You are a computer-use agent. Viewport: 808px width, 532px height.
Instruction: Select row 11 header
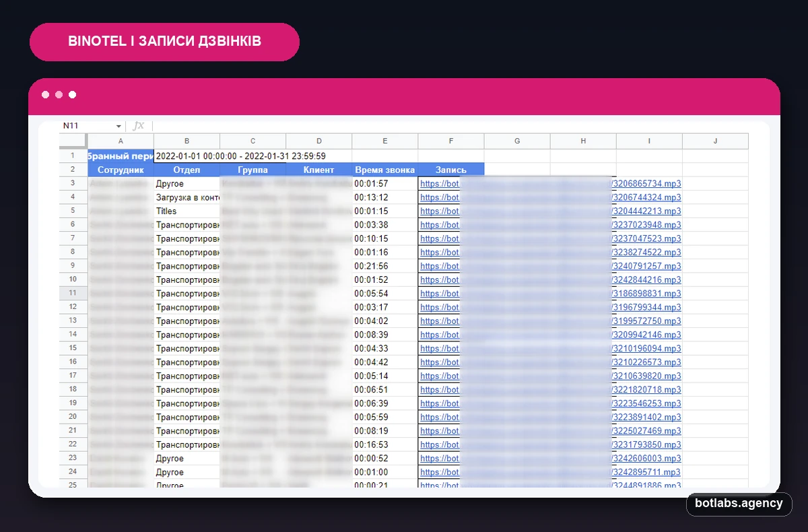[x=73, y=294]
